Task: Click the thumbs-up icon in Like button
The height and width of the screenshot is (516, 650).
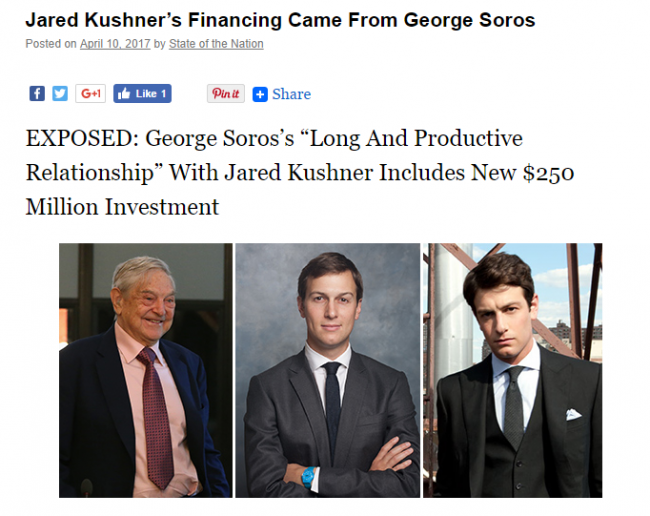Action: click(124, 94)
